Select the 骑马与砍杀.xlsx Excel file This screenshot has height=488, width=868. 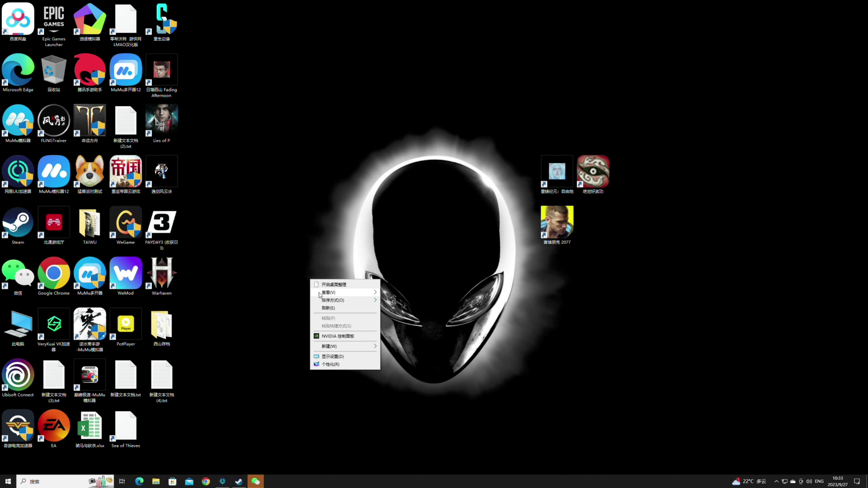90,429
